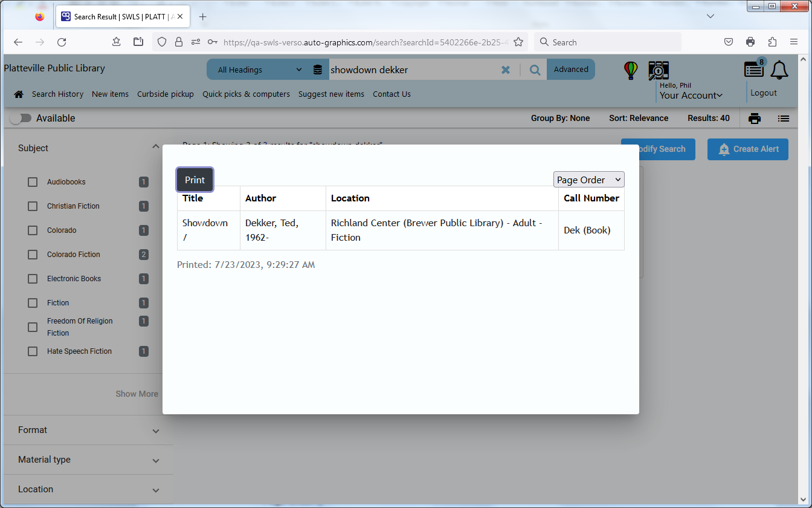Click the home icon in the navigation bar
This screenshot has width=812, height=508.
click(x=19, y=94)
